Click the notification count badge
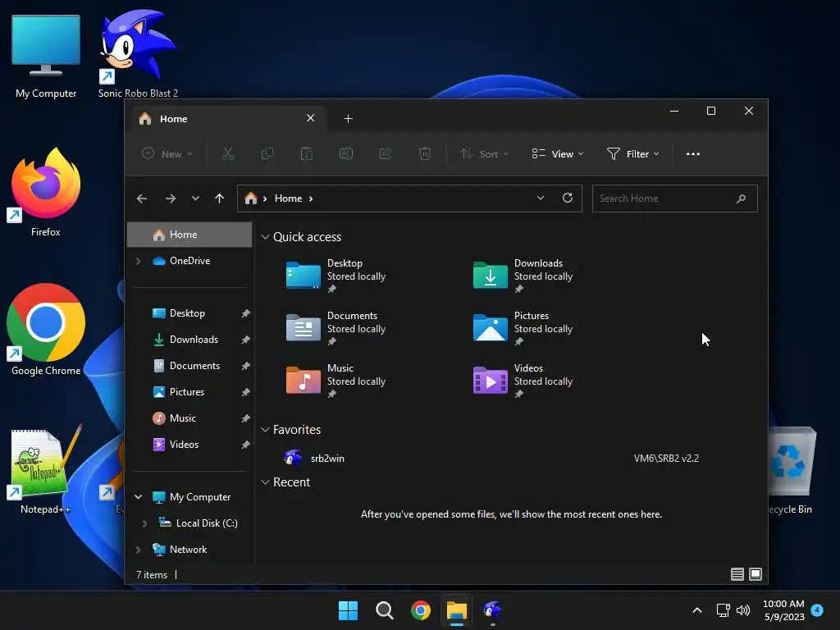This screenshot has height=630, width=840. point(817,609)
